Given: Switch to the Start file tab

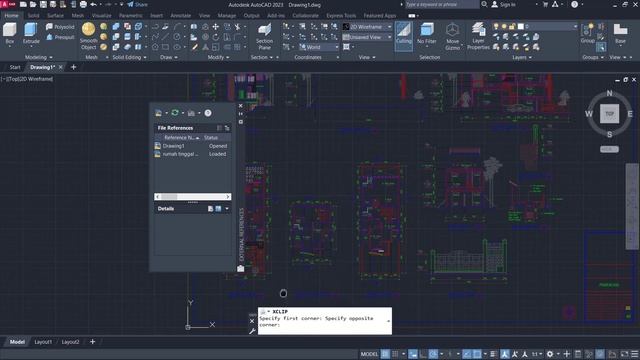Looking at the screenshot, I should coord(15,67).
